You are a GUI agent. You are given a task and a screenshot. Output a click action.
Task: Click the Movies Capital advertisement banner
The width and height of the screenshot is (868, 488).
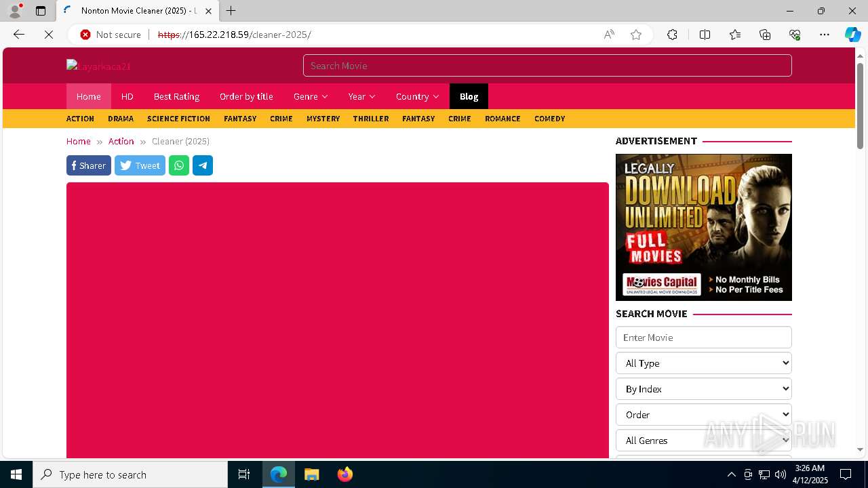704,227
